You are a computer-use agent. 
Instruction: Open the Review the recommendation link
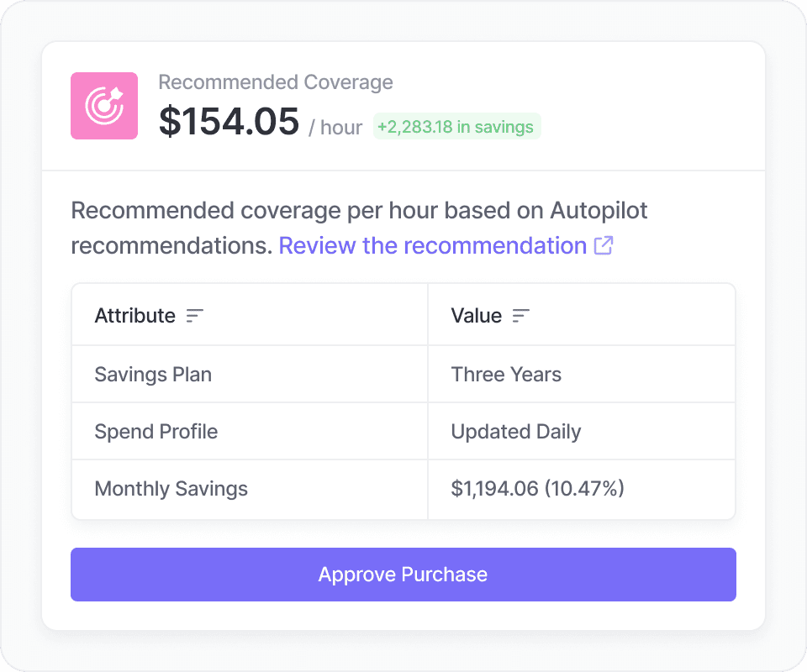[x=432, y=245]
